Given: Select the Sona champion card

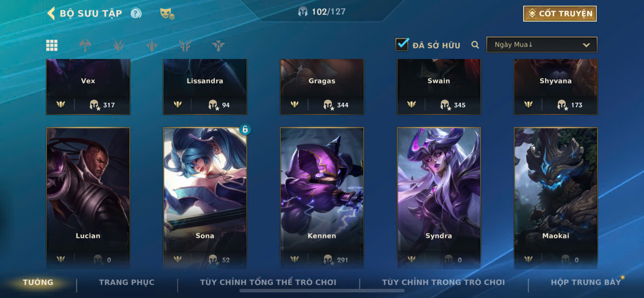Looking at the screenshot, I should (x=205, y=198).
